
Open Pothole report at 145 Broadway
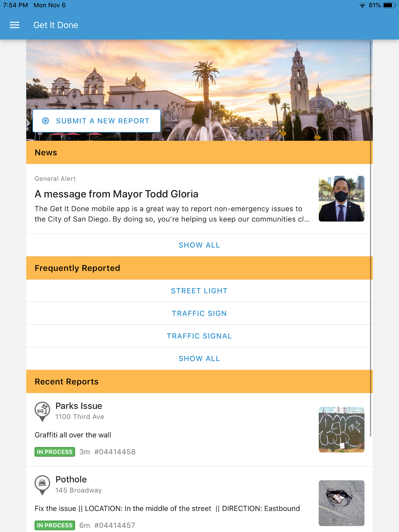pos(71,479)
